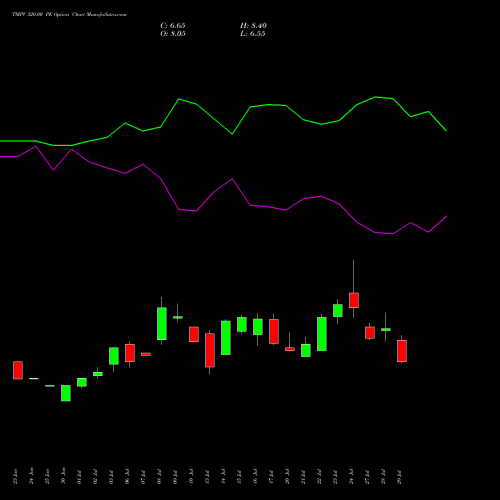Click the chart title text at top left
500x500 pixels.
[x=69, y=15]
